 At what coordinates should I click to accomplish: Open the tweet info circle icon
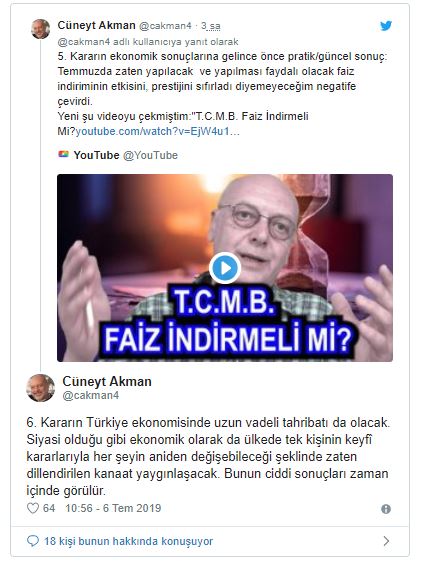coord(386,509)
